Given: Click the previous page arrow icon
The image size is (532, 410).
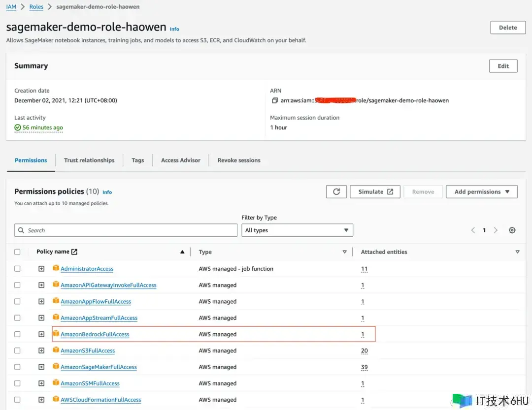Looking at the screenshot, I should 473,230.
